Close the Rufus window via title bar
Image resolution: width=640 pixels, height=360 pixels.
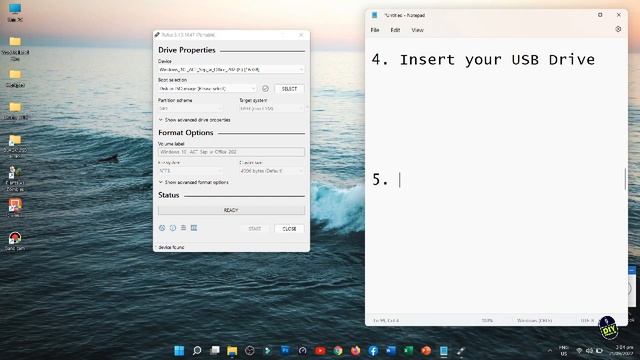click(301, 35)
